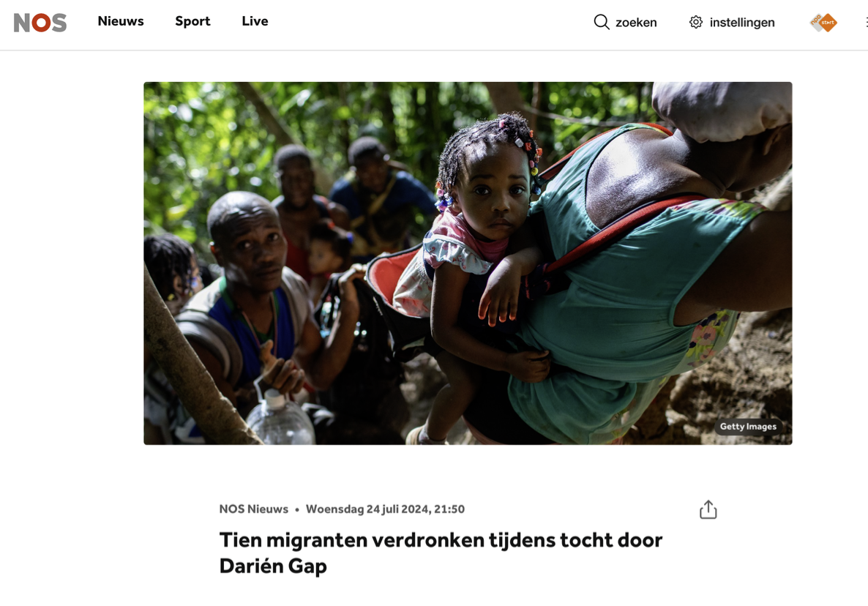Open 'instellingen' settings text link
868x606 pixels.
point(742,23)
